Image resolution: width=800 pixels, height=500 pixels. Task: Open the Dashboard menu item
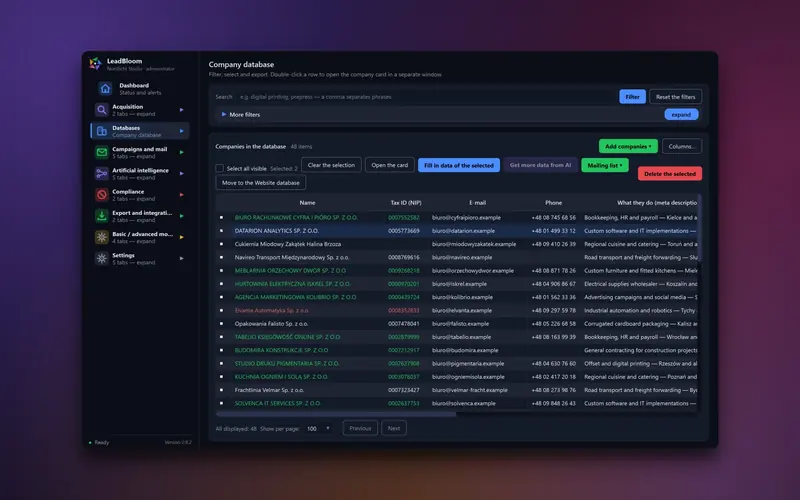pos(140,89)
